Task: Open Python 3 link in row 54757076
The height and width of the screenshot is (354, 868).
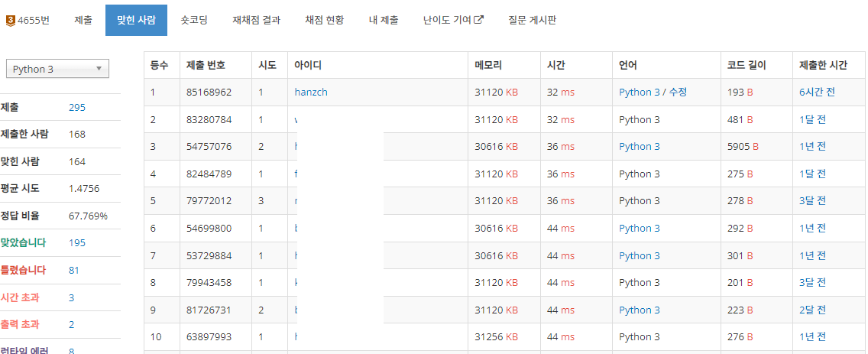Action: (x=640, y=147)
